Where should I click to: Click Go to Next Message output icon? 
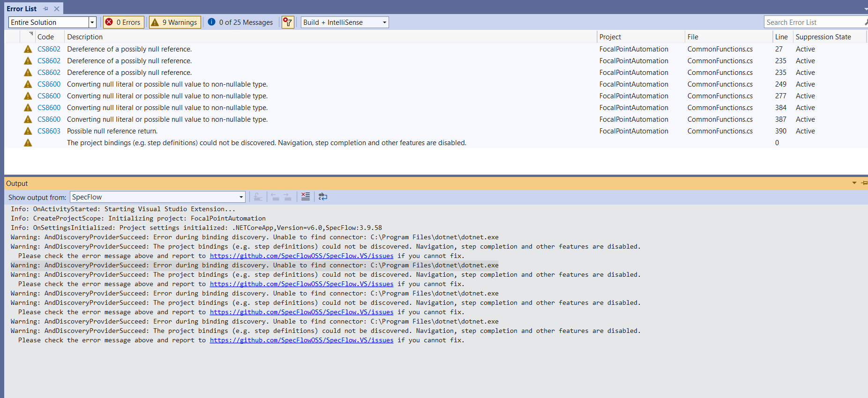288,197
